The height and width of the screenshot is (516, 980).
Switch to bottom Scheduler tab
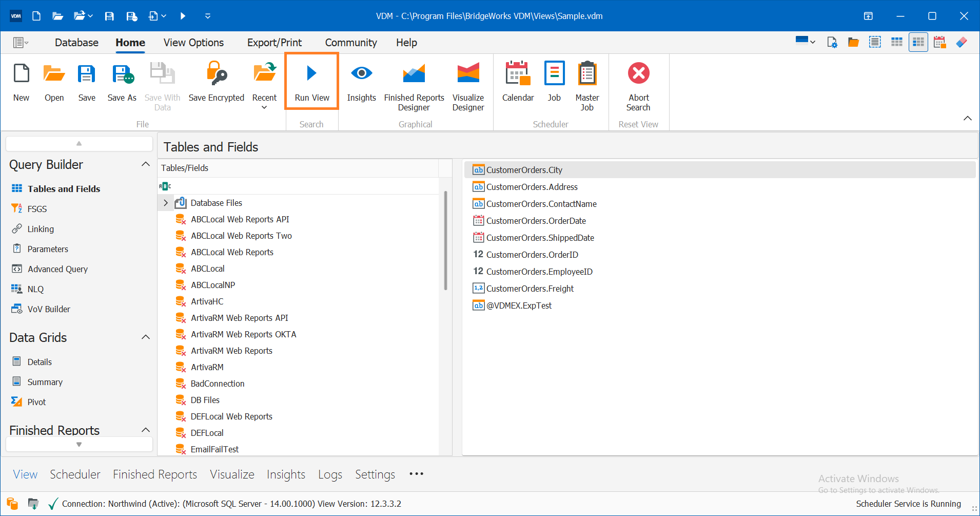pos(75,474)
